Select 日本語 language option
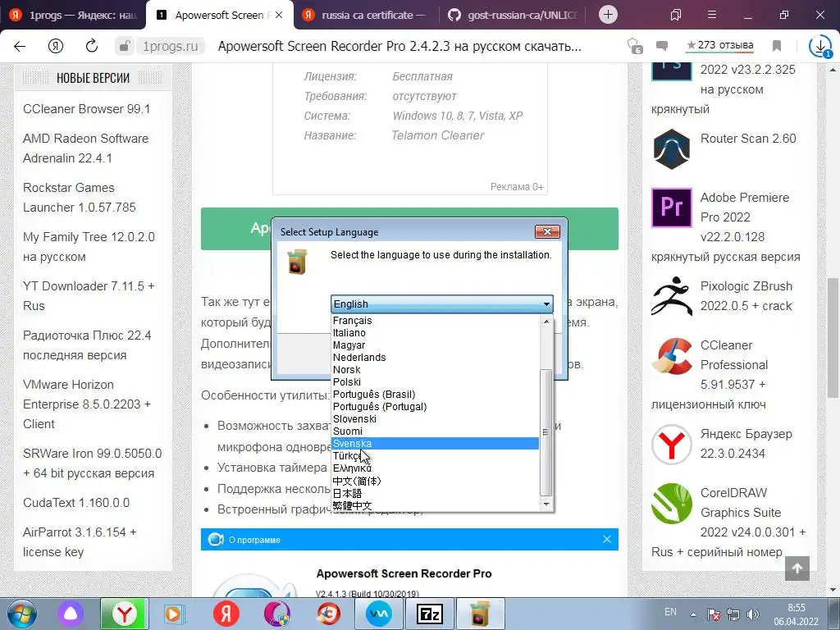840x630 pixels. [435, 493]
